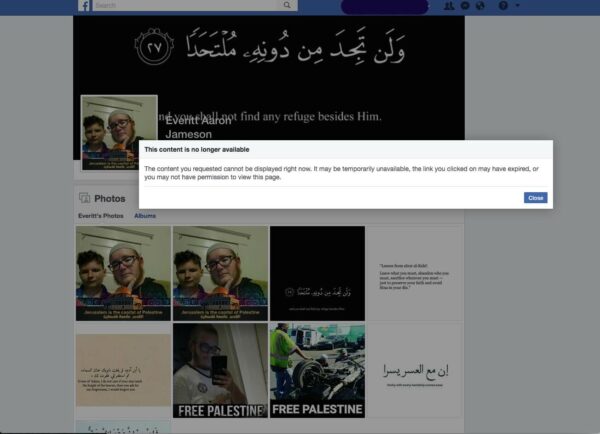Open the black Arabic verse photo
Viewport: 600px width, 434px height.
[317, 273]
